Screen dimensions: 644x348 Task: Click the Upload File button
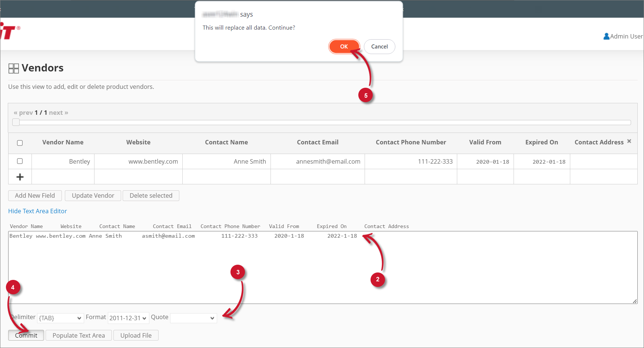(136, 335)
